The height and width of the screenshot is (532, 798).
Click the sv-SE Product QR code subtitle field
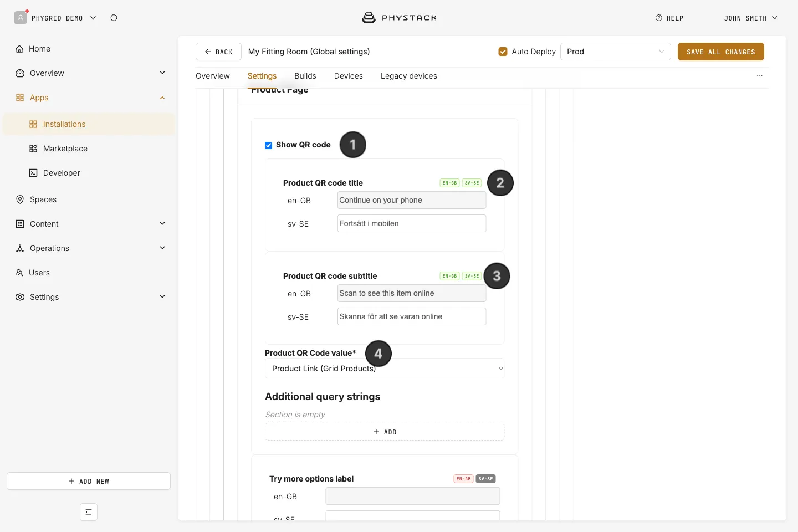click(412, 316)
